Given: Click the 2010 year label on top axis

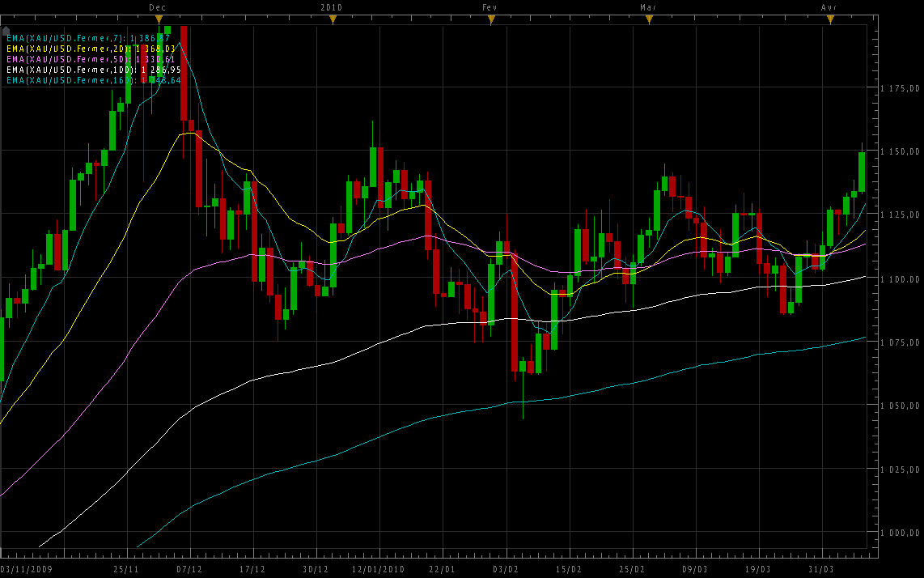Looking at the screenshot, I should coord(332,7).
